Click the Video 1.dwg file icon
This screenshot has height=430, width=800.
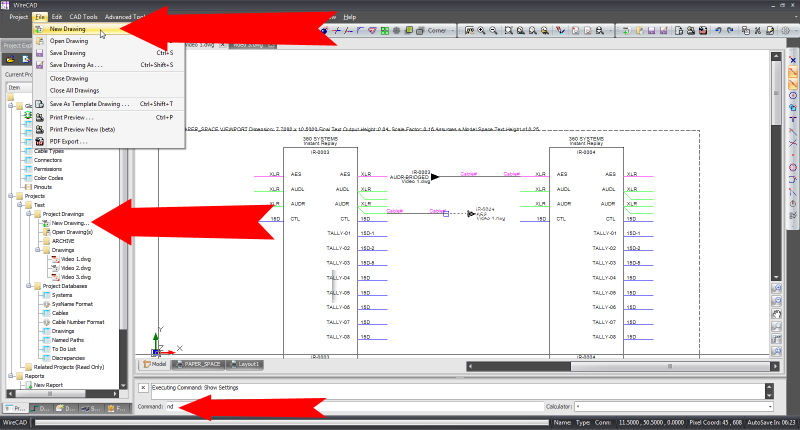(x=55, y=259)
